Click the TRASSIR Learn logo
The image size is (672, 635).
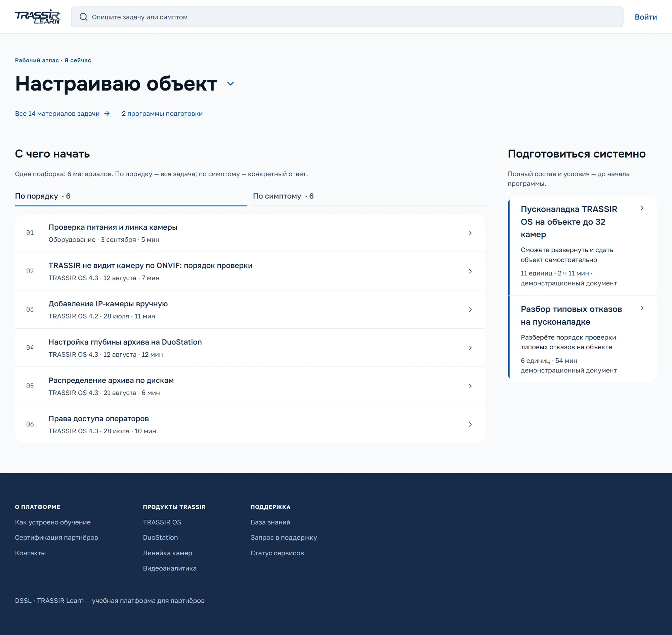37,17
